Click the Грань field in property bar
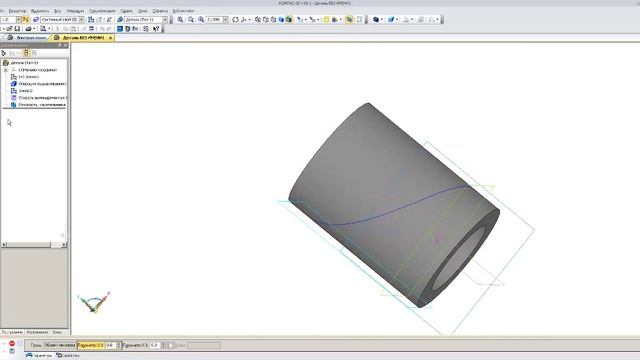This screenshot has height=360, width=640. tap(60, 345)
